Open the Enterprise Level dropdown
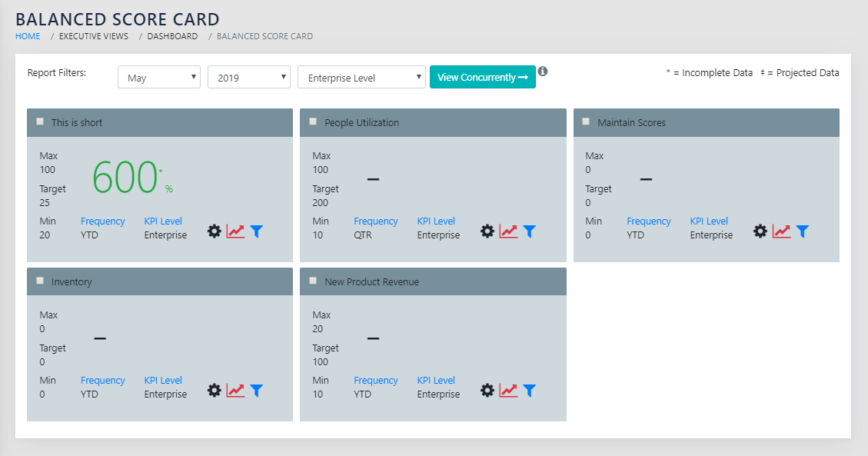The image size is (868, 456). pyautogui.click(x=361, y=78)
